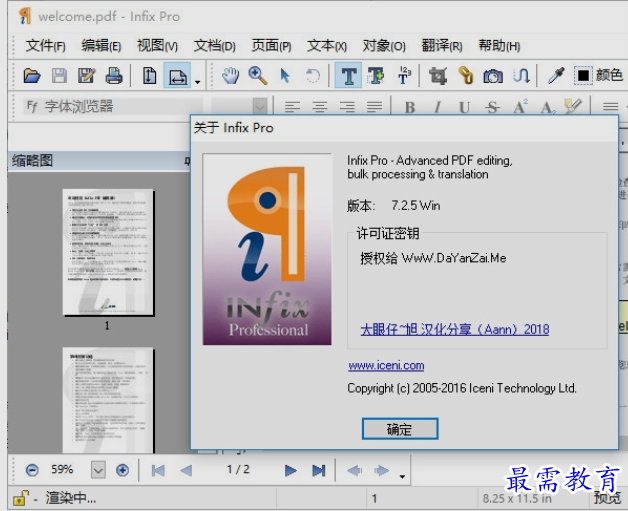Open the 页面(P) menu

[271, 46]
